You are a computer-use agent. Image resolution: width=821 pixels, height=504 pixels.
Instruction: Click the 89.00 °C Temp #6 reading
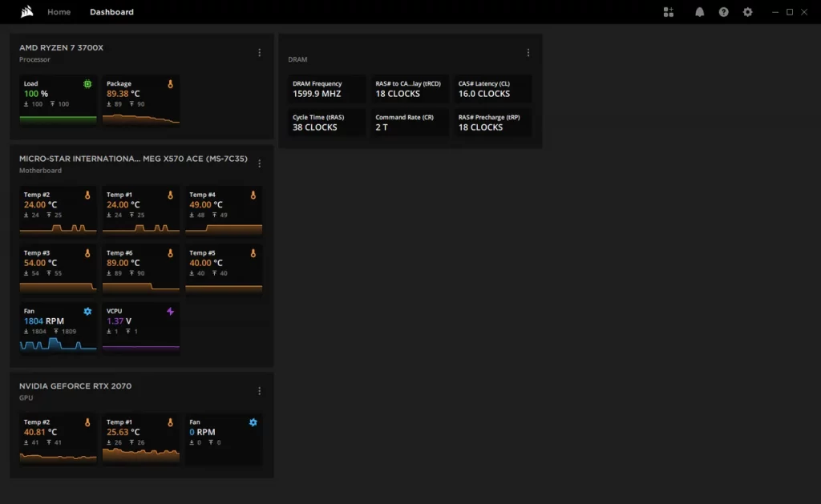click(x=123, y=263)
